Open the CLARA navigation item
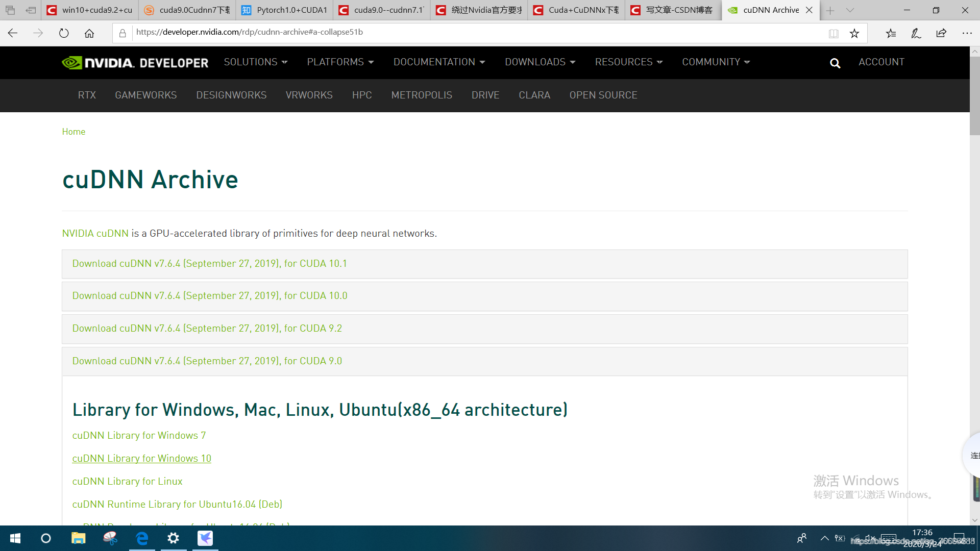980x551 pixels. click(534, 95)
